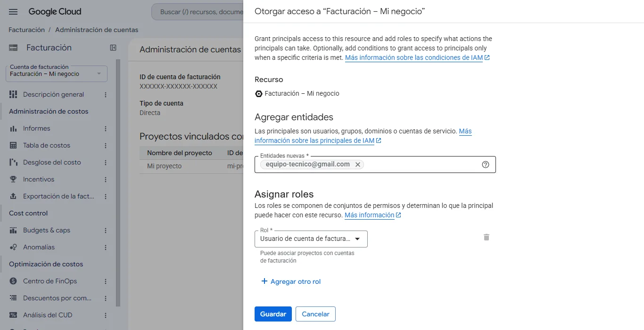Select Desglose del costo menu item

click(52, 162)
